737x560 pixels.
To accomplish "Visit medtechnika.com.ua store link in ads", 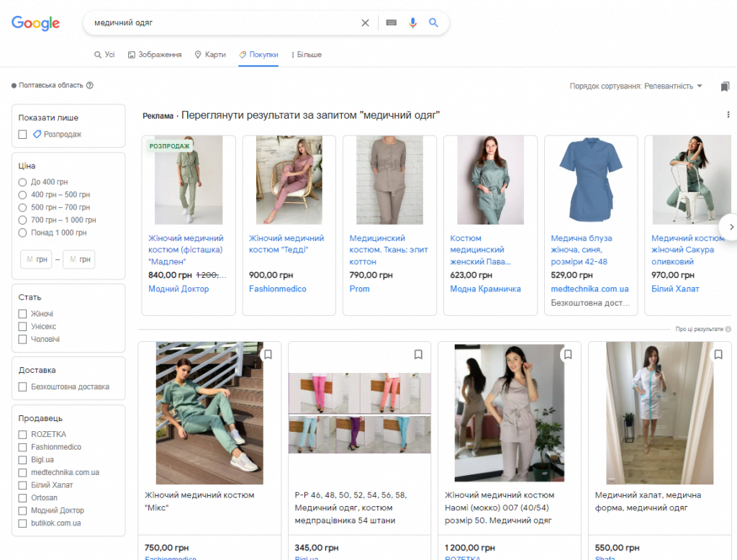I will (x=589, y=289).
